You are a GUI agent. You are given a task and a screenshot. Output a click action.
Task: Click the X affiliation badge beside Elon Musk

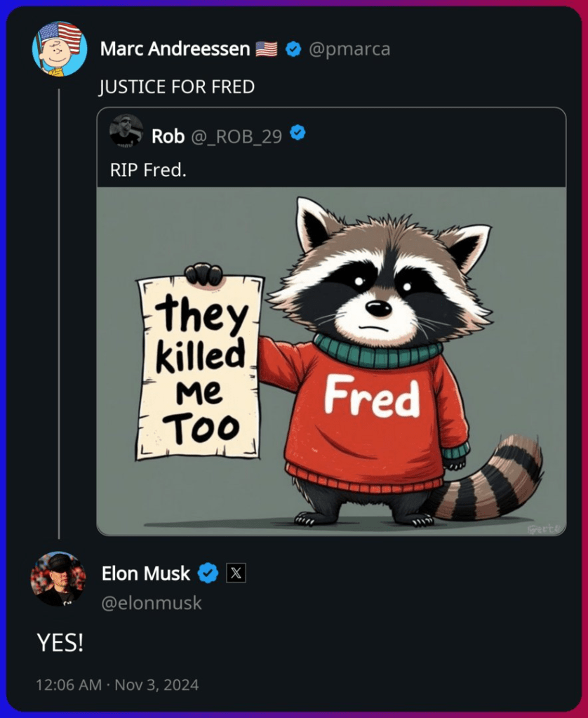tap(236, 573)
